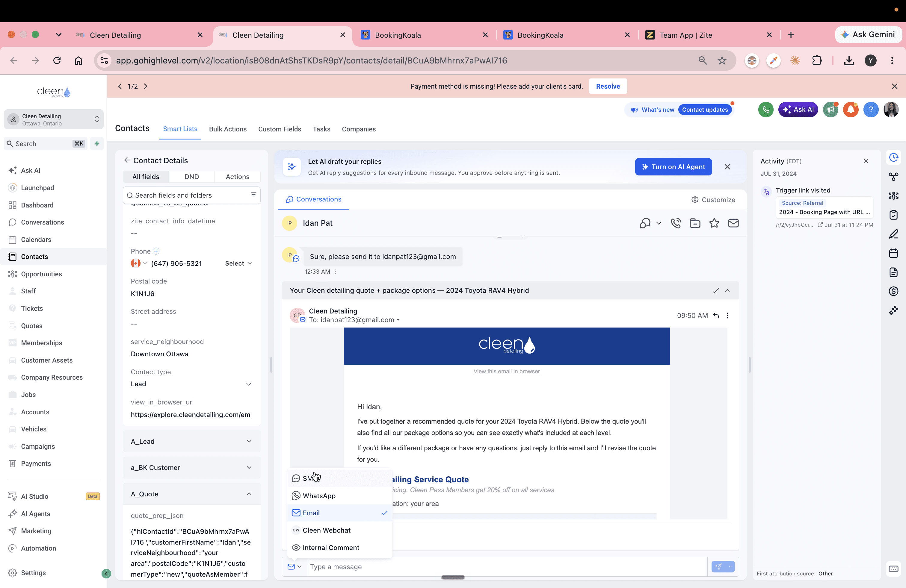Click the folder icon in conversation header

tap(695, 223)
